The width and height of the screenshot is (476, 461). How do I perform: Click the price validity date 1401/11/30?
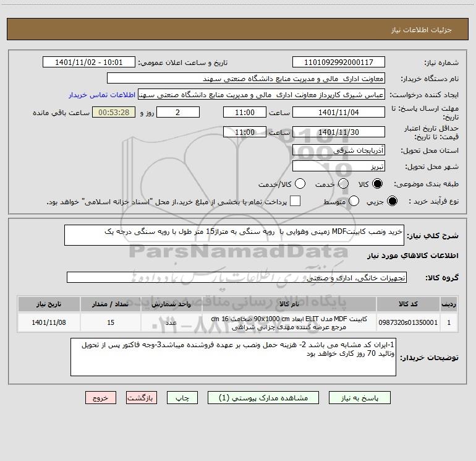pyautogui.click(x=339, y=132)
